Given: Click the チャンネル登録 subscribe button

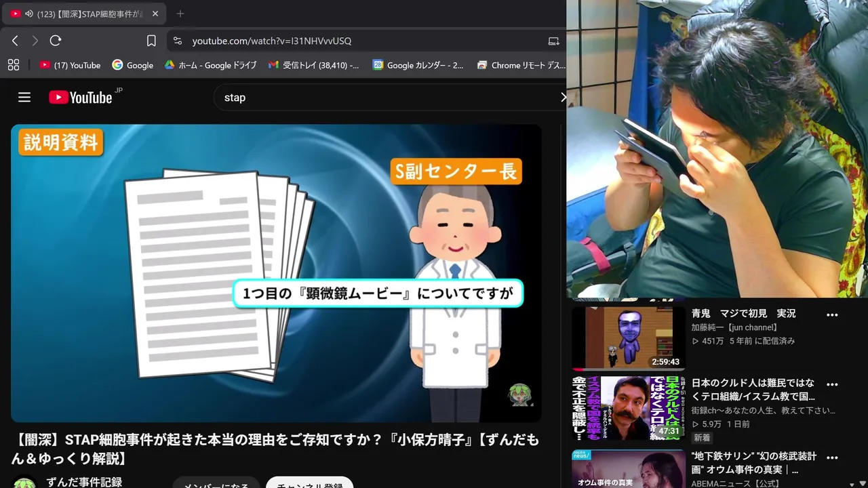Looking at the screenshot, I should 309,484.
